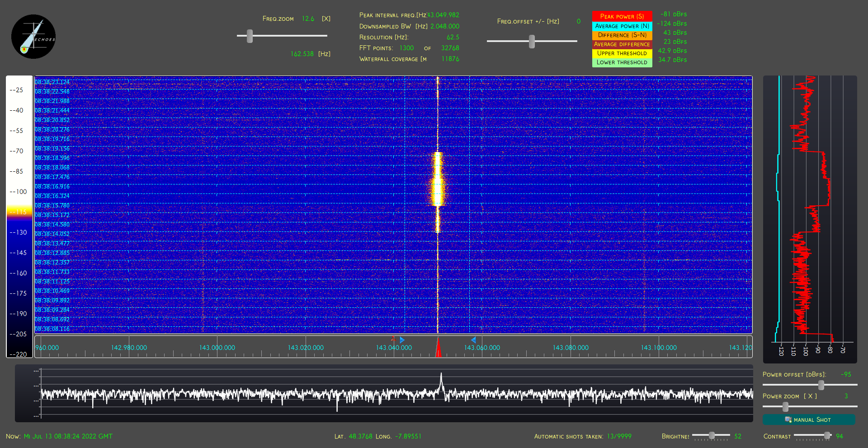868x448 pixels.
Task: Select the red peak frequency marker
Action: [438, 347]
